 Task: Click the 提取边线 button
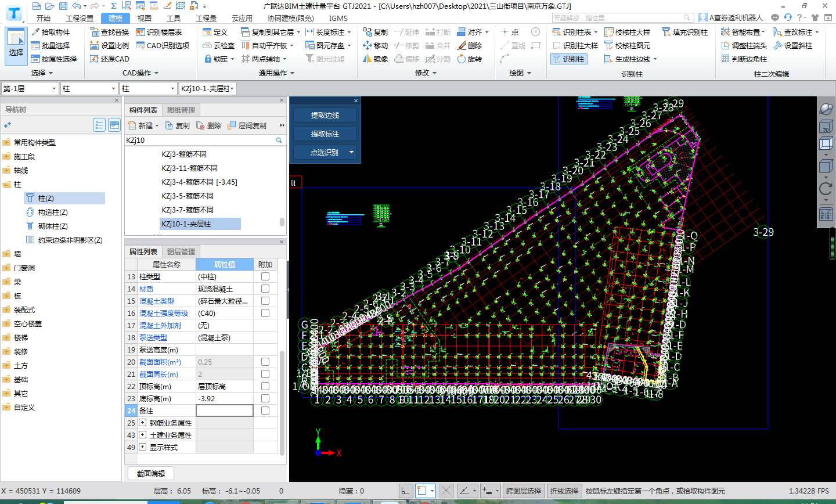pyautogui.click(x=325, y=115)
